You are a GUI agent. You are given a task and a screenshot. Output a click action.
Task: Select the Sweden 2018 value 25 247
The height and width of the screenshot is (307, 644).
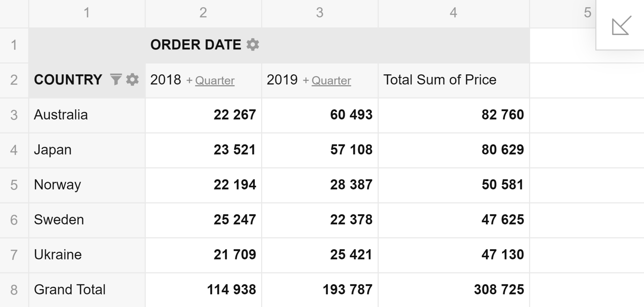coord(235,219)
